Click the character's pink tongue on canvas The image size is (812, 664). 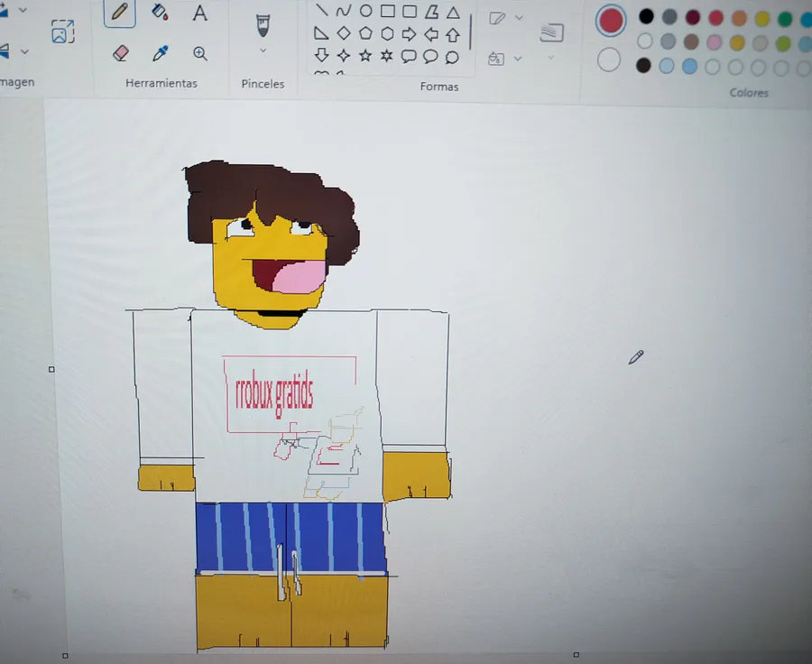[x=300, y=277]
